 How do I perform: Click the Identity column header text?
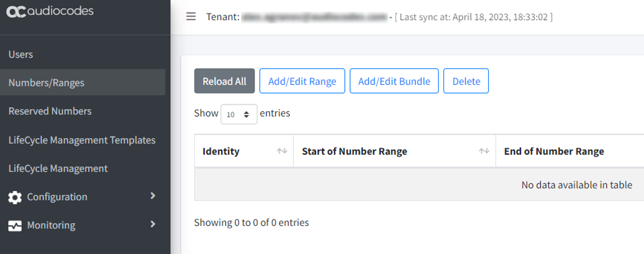(x=221, y=151)
